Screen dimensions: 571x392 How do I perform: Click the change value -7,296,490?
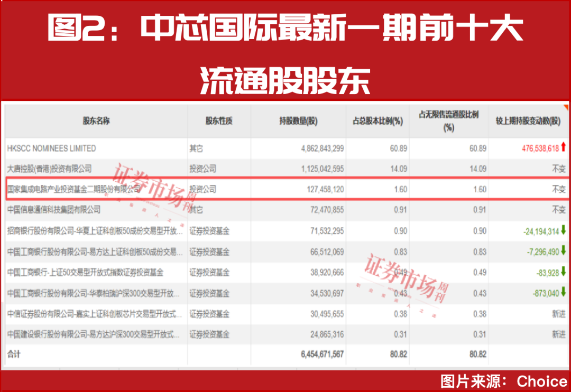pyautogui.click(x=543, y=251)
